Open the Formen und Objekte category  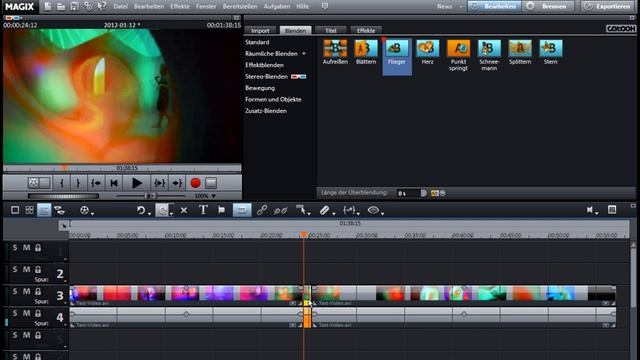point(273,99)
